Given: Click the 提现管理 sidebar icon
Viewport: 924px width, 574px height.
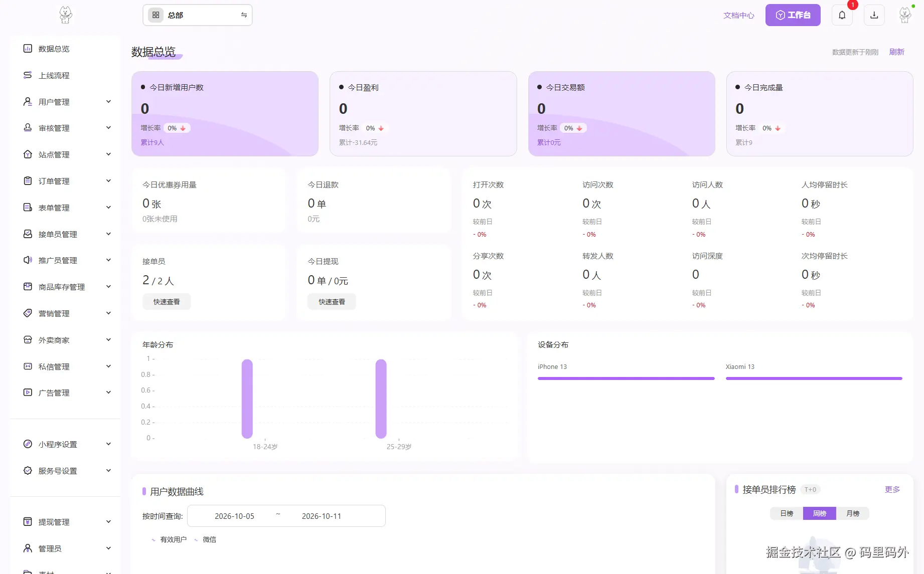Looking at the screenshot, I should pyautogui.click(x=28, y=522).
